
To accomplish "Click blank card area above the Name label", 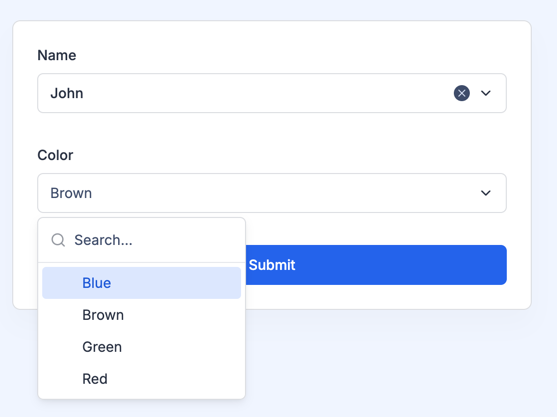I will [272, 34].
